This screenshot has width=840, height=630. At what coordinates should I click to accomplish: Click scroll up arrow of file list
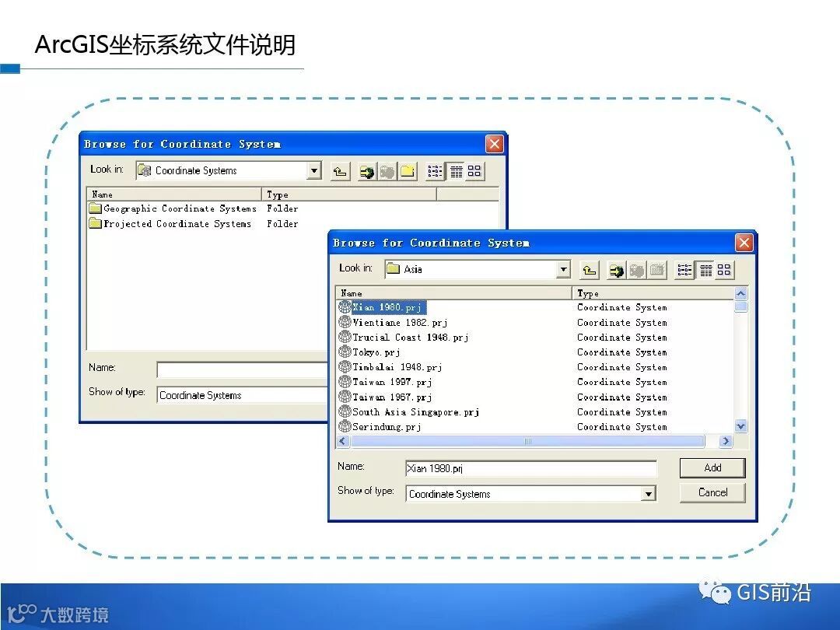741,293
